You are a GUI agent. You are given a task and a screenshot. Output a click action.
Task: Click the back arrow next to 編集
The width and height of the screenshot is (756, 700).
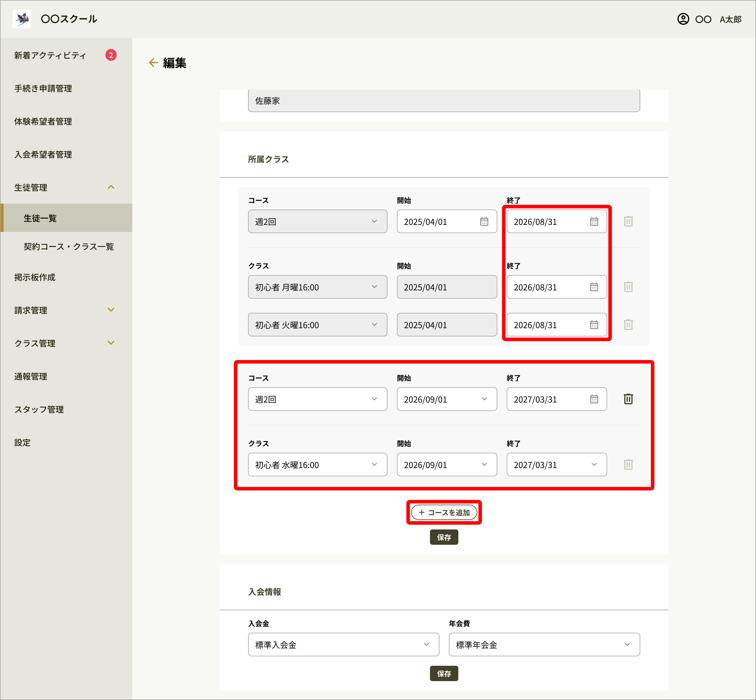[154, 63]
